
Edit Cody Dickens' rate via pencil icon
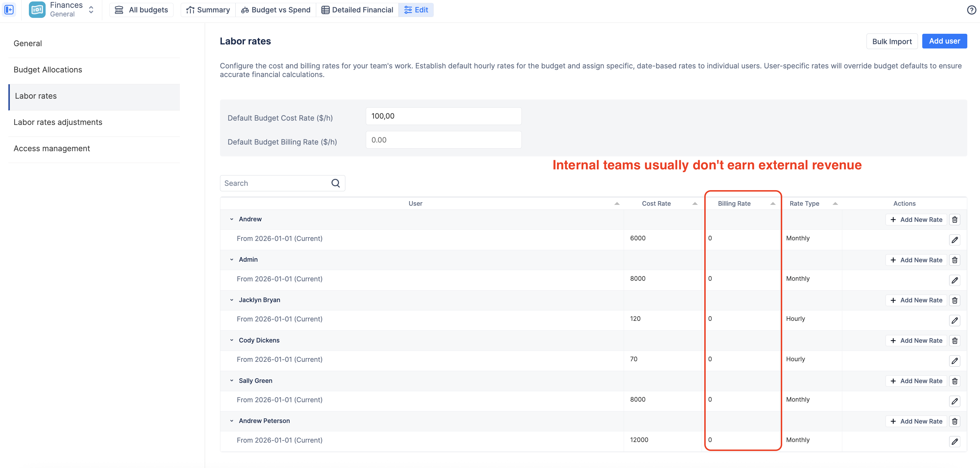[955, 361]
